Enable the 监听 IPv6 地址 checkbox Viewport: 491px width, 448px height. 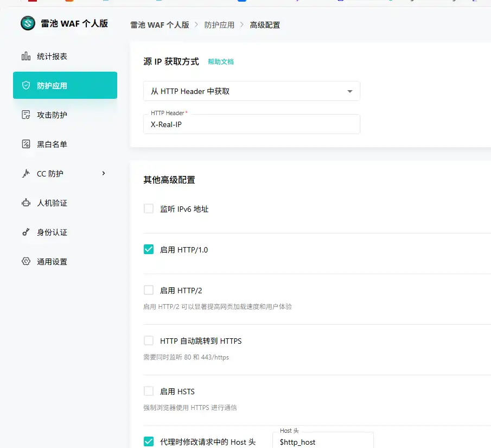(149, 207)
